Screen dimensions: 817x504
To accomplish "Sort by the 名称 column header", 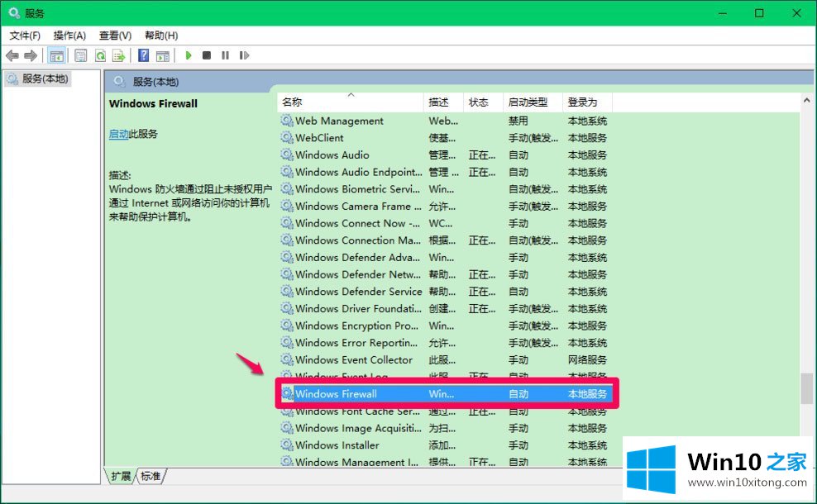I will pyautogui.click(x=350, y=102).
